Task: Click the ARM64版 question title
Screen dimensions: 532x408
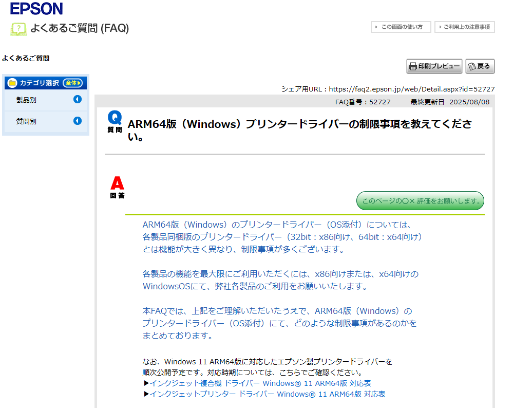Action: (299, 130)
